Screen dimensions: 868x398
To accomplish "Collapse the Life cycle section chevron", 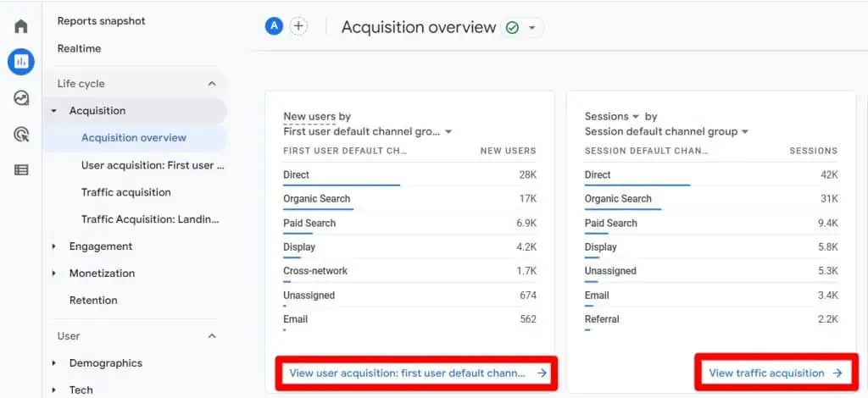I will (211, 84).
